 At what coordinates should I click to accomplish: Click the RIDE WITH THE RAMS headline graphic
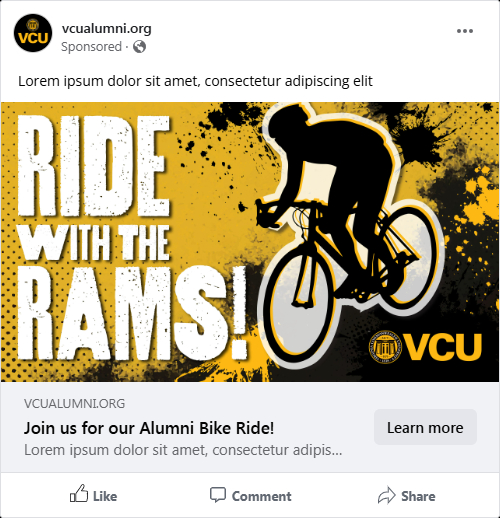[132, 238]
